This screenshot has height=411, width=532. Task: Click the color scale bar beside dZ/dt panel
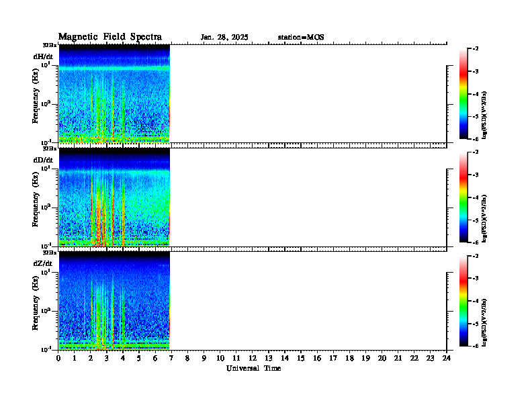coord(463,300)
